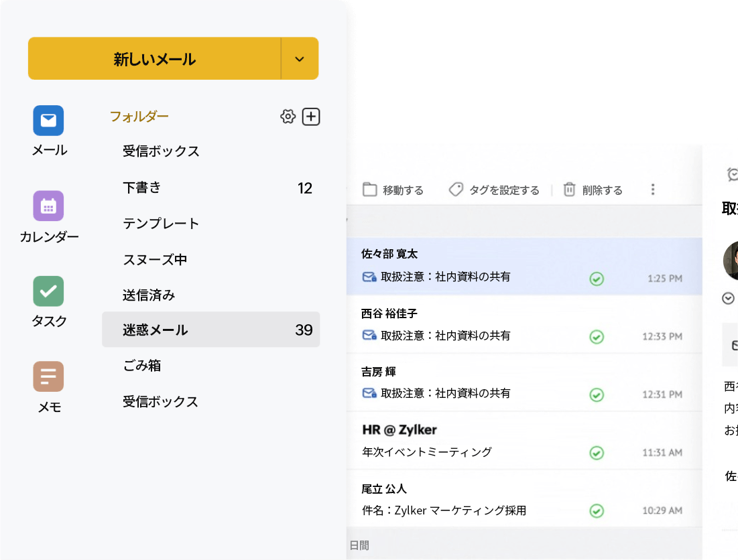Open folder settings gear icon

coord(288,116)
